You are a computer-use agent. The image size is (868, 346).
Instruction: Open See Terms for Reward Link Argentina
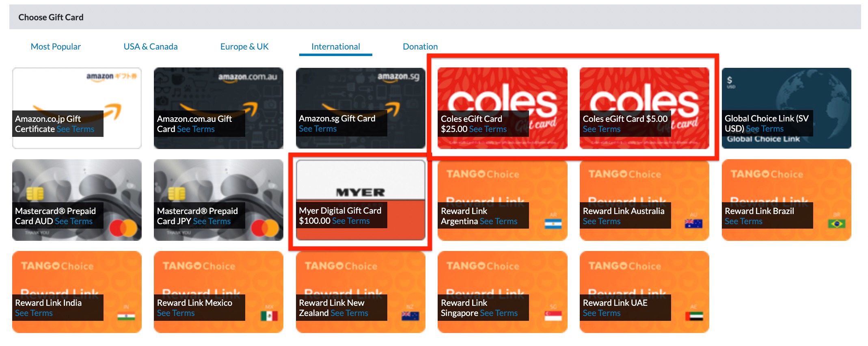pos(499,221)
